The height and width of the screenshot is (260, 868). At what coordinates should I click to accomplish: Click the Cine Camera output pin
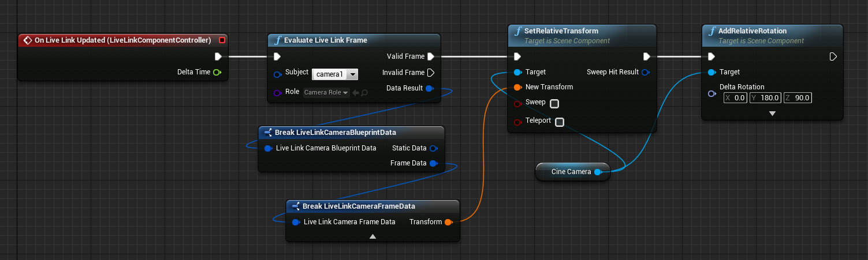click(598, 172)
